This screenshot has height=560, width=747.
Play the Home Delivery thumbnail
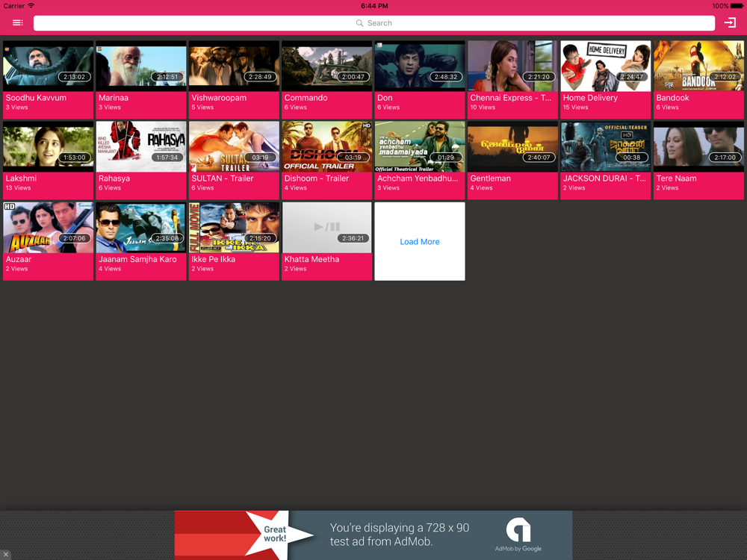pyautogui.click(x=606, y=66)
